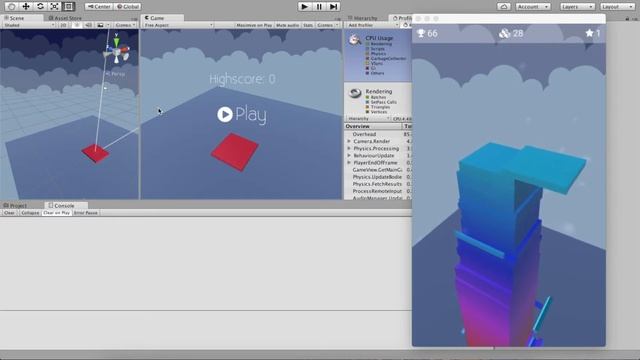
Task: Click the Persp label in Scene
Action: (116, 74)
